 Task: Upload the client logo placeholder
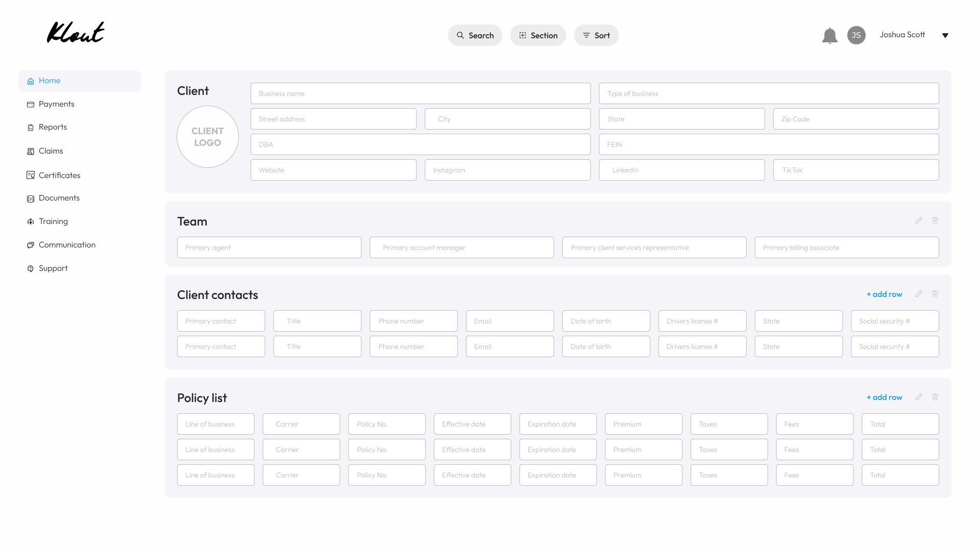[x=208, y=137]
